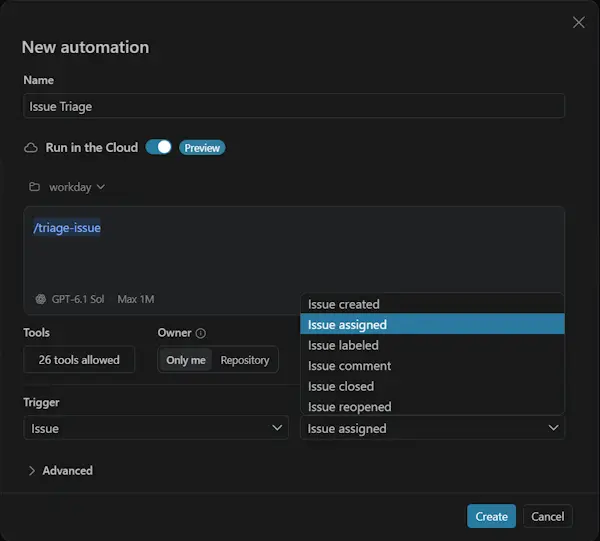This screenshot has width=600, height=541.
Task: Toggle the Run in the Cloud switch
Action: 159,147
